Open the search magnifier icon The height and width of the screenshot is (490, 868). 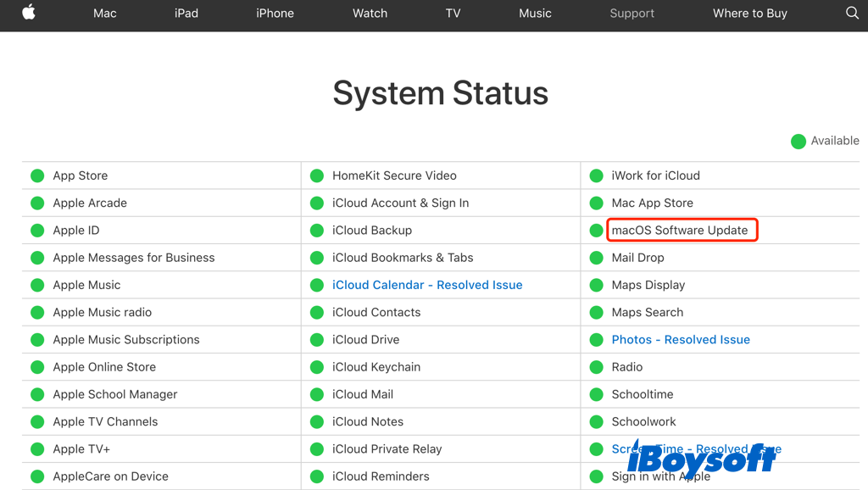pos(853,13)
